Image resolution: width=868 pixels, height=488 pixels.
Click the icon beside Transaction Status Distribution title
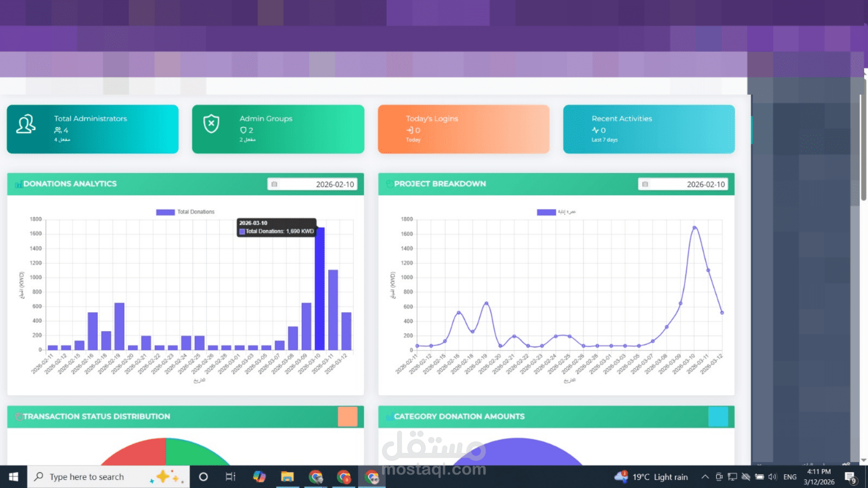pyautogui.click(x=18, y=416)
